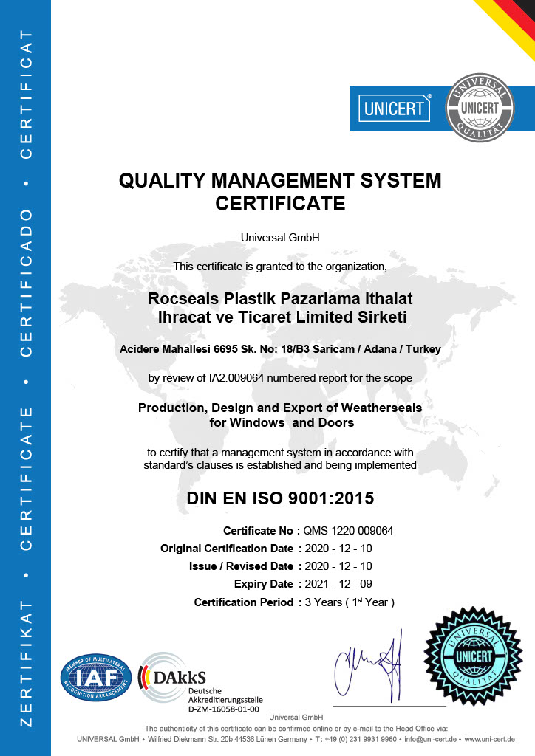Select certificate number QMS 1220 009064

(348, 531)
